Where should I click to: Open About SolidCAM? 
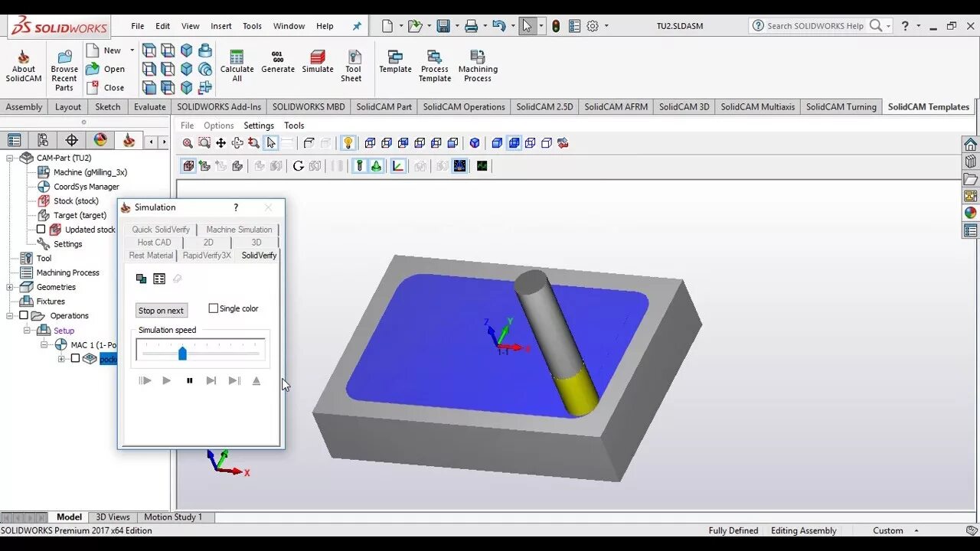[x=24, y=66]
